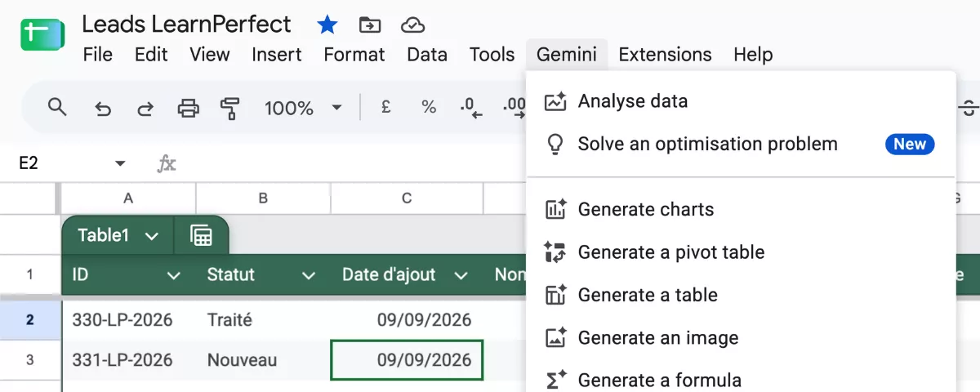
Task: Select column A header
Action: pyautogui.click(x=128, y=198)
